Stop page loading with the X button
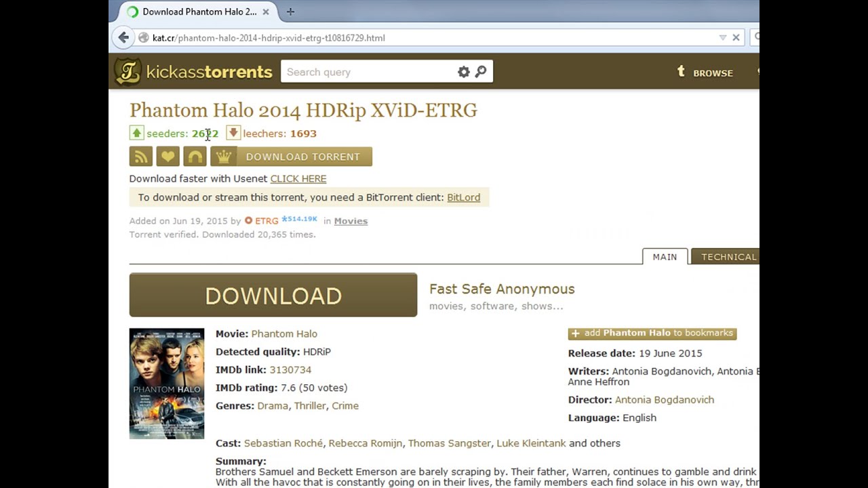This screenshot has width=868, height=488. point(736,37)
